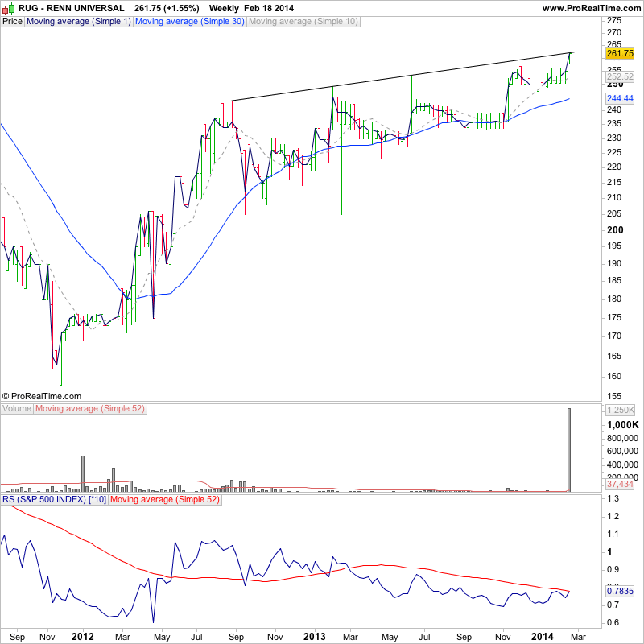Click the 261.75 (+1.55%) quote in header
The height and width of the screenshot is (644, 644).
click(x=167, y=8)
